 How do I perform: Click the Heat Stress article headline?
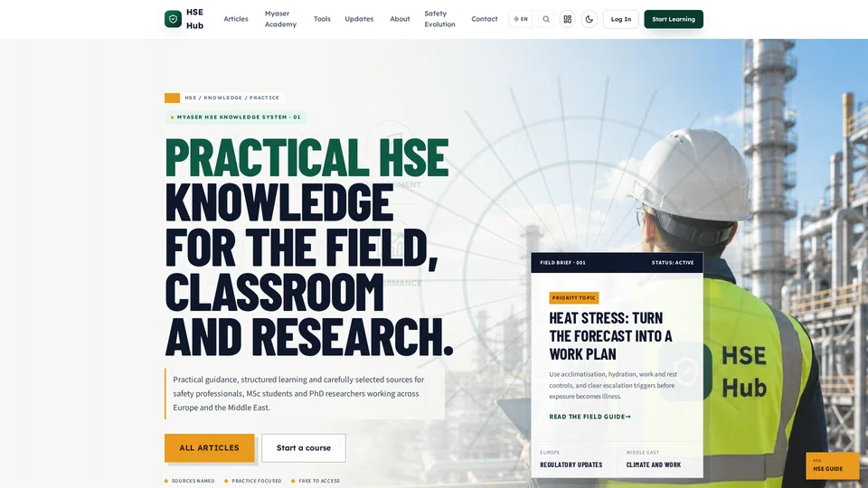point(610,336)
